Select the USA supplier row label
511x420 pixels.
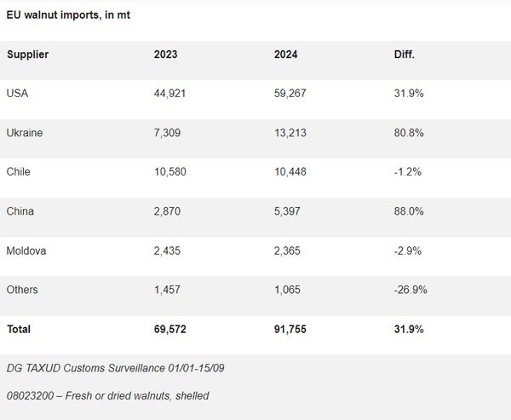pyautogui.click(x=17, y=94)
